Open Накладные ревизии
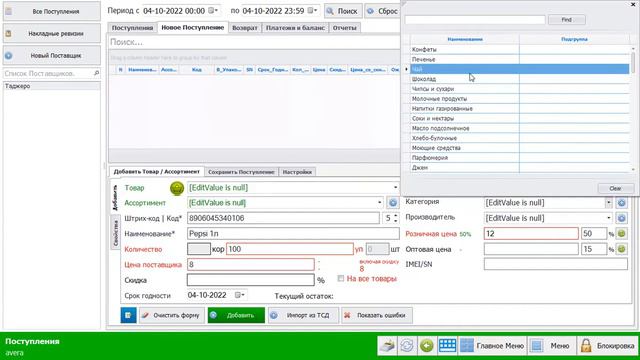Screen dimensions: 640x360 tap(51, 33)
